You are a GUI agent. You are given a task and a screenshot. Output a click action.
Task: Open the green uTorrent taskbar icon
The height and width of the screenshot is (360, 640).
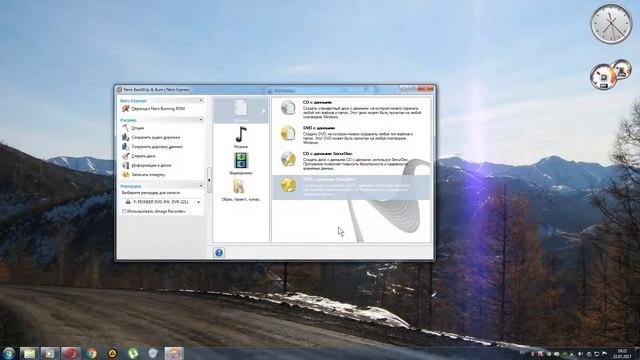point(133,353)
